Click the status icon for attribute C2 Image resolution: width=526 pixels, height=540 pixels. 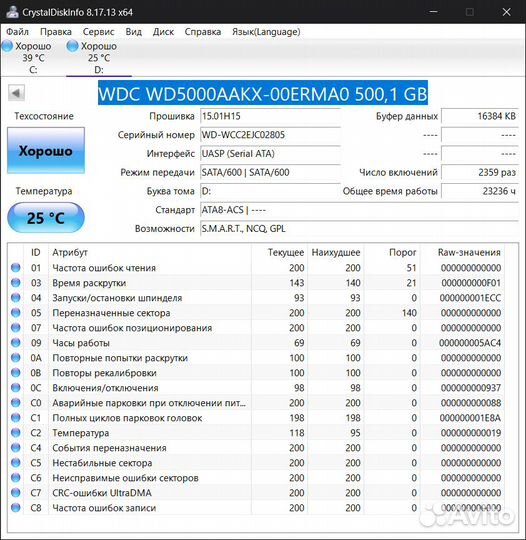click(16, 433)
